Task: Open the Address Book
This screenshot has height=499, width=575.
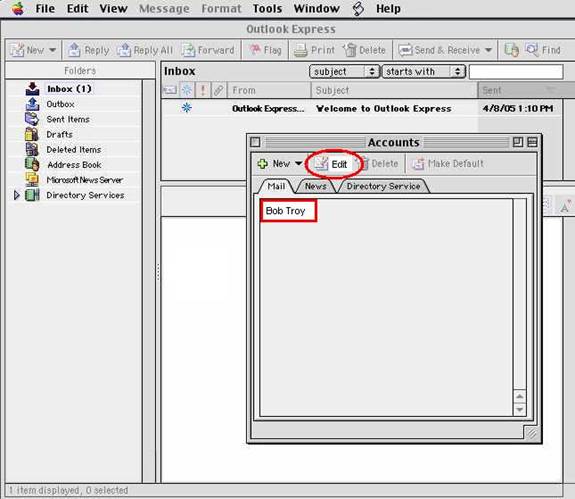Action: click(x=74, y=165)
